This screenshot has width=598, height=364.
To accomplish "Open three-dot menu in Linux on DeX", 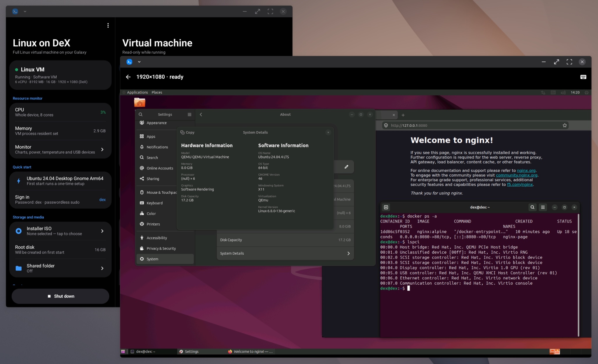I will click(108, 26).
